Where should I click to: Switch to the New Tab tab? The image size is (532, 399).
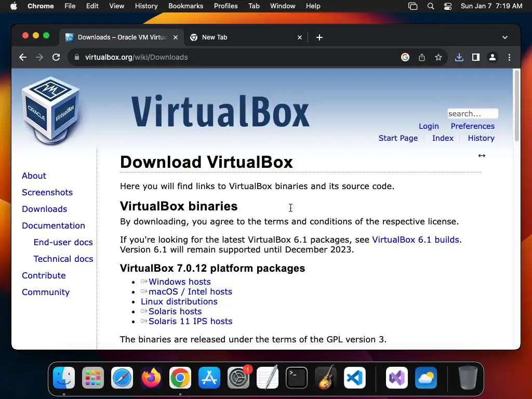[246, 37]
